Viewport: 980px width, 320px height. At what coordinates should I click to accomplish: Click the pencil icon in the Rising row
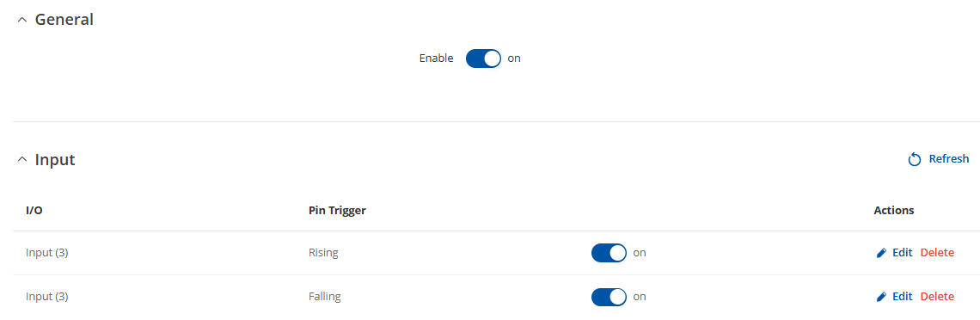click(881, 253)
